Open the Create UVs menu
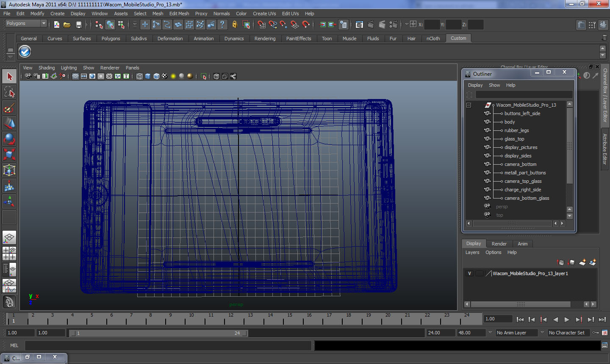610x364 pixels. (x=264, y=14)
